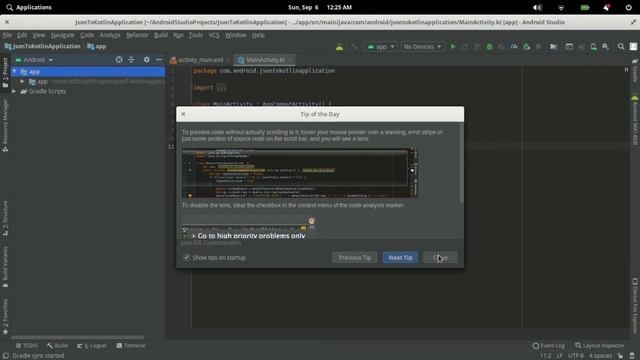
Task: Click the user account icon at toolbar end
Action: click(633, 47)
